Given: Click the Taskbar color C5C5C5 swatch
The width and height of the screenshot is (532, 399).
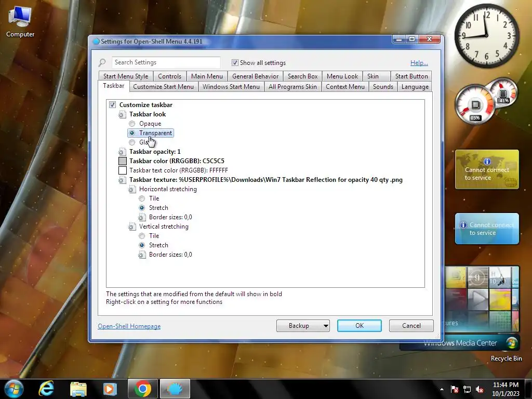Looking at the screenshot, I should 123,161.
